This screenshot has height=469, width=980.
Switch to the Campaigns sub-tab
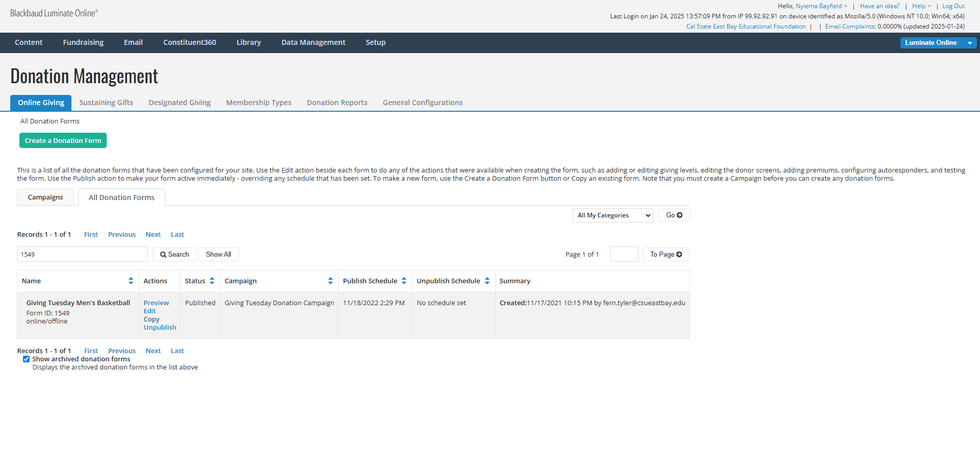45,197
